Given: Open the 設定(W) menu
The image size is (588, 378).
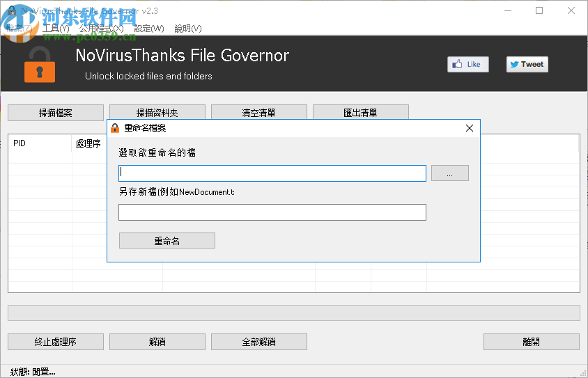Looking at the screenshot, I should (149, 29).
